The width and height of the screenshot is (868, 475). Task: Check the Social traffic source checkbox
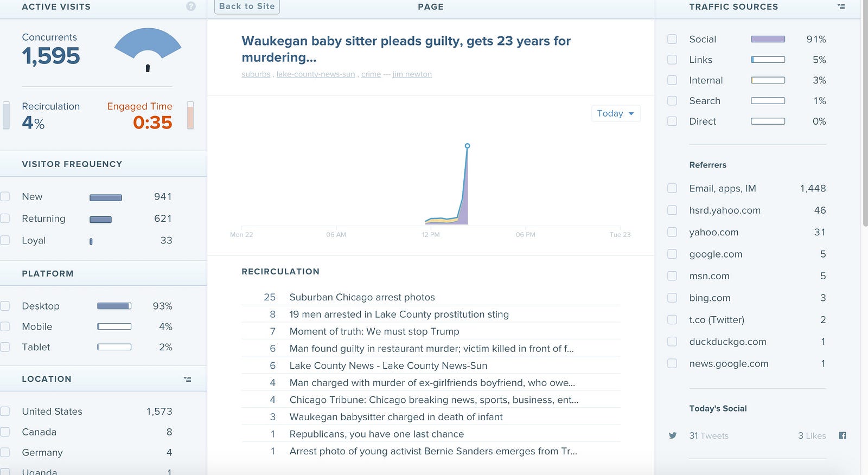pyautogui.click(x=672, y=39)
